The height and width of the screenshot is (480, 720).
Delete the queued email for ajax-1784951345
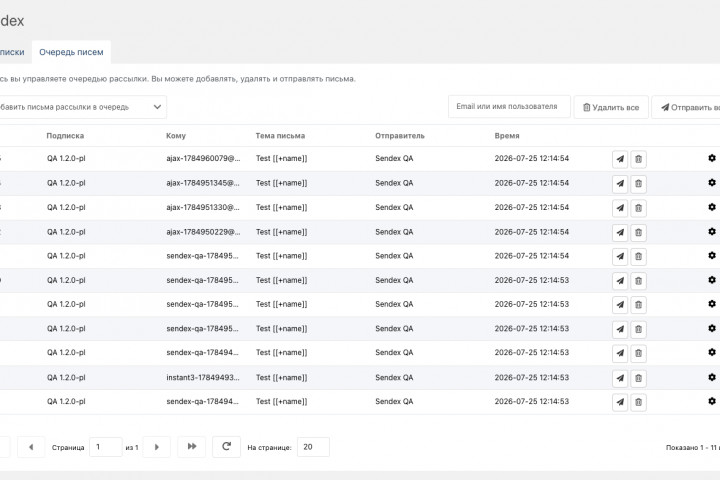click(x=638, y=184)
